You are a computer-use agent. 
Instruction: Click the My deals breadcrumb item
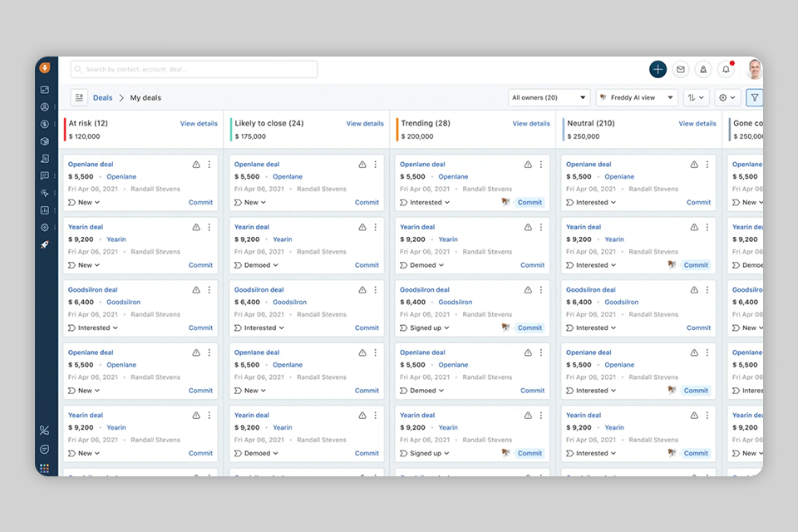tap(145, 98)
